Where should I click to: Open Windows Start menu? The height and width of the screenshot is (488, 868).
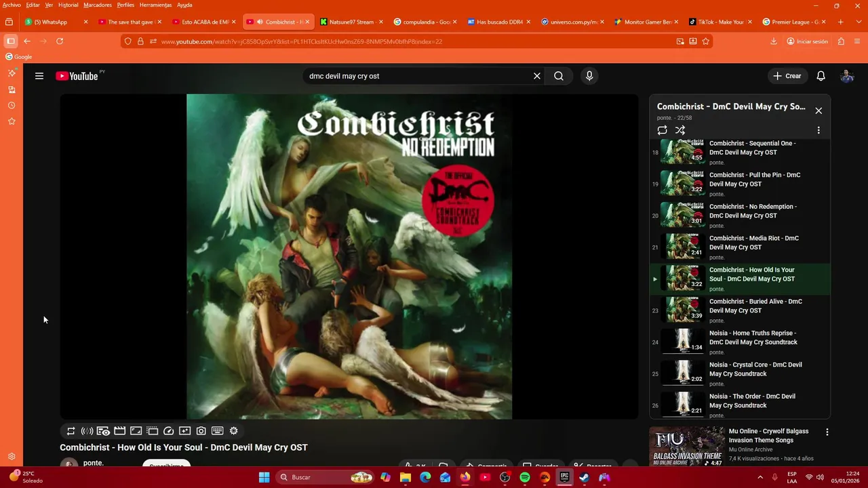pyautogui.click(x=264, y=477)
